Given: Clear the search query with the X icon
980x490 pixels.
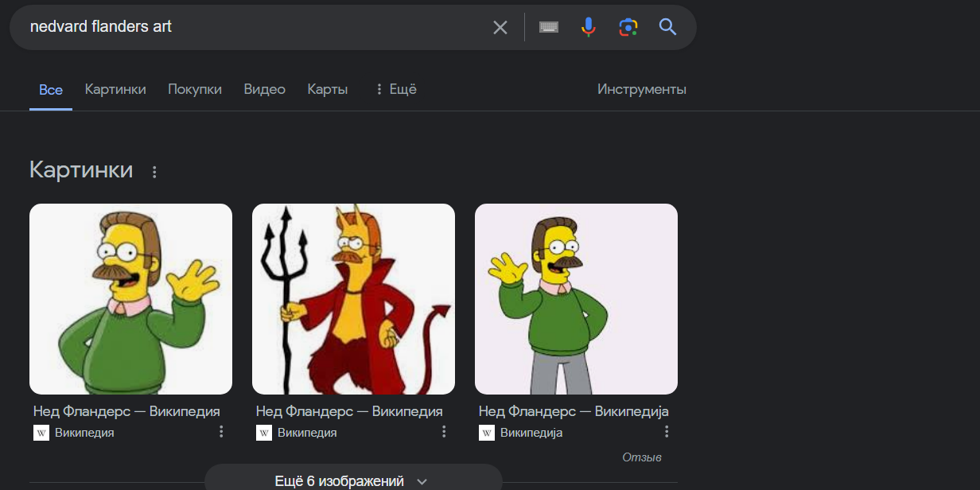Looking at the screenshot, I should pyautogui.click(x=500, y=27).
